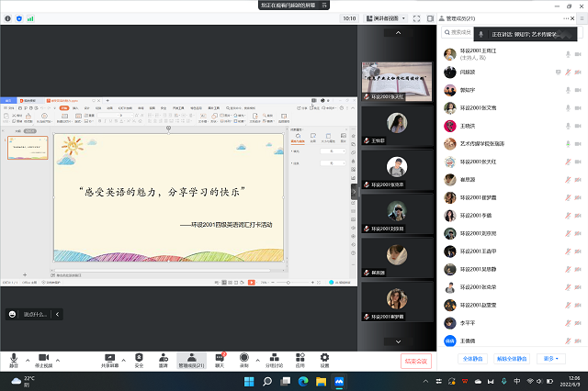Open the 聊天 chat window
The height and width of the screenshot is (391, 588).
tap(220, 361)
